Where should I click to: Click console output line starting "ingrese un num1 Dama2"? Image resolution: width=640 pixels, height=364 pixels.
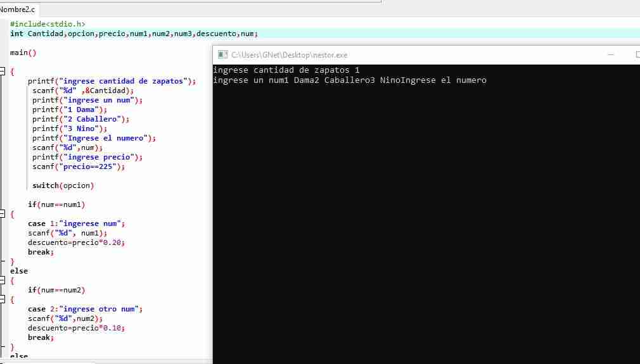(x=350, y=80)
